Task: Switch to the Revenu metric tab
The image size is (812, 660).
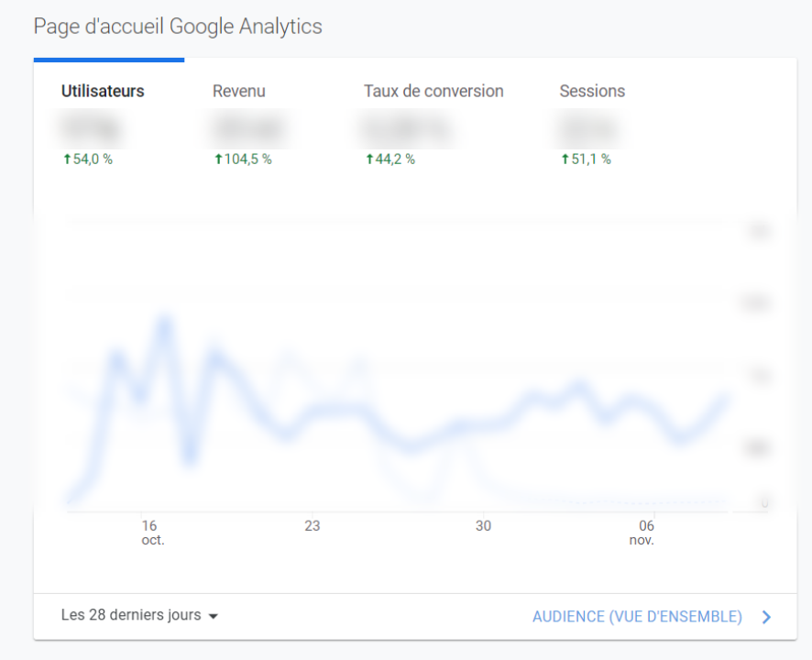Action: [238, 92]
